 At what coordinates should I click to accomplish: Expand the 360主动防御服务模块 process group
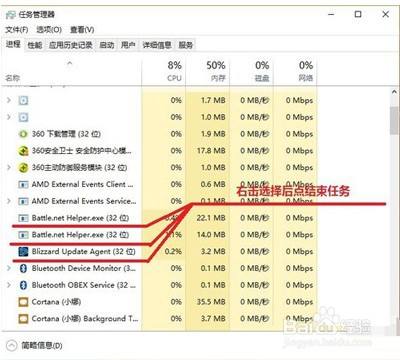(9, 167)
